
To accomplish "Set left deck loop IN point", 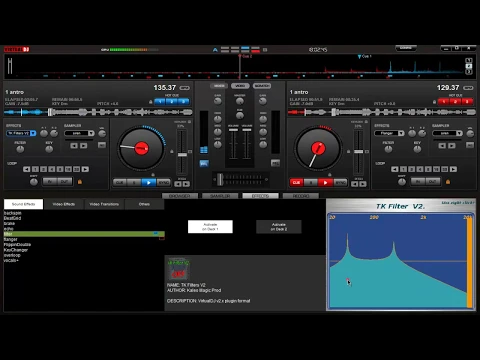I will pos(50,182).
